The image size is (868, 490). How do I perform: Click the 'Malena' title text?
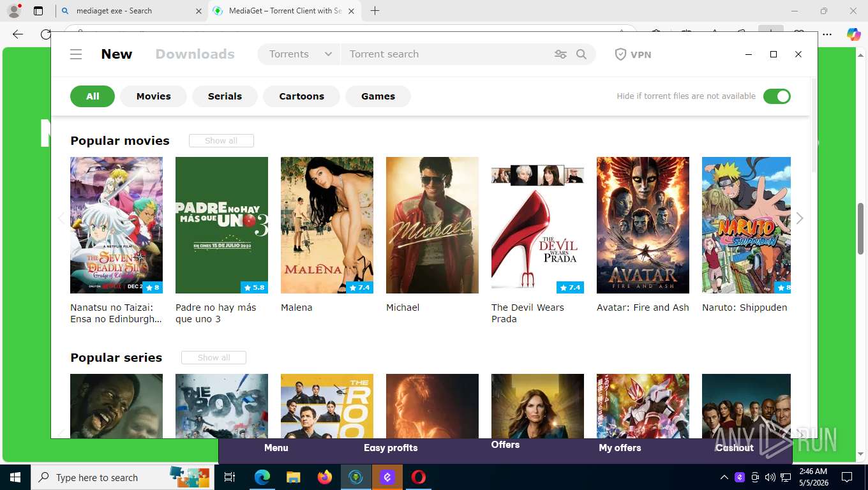(x=297, y=308)
